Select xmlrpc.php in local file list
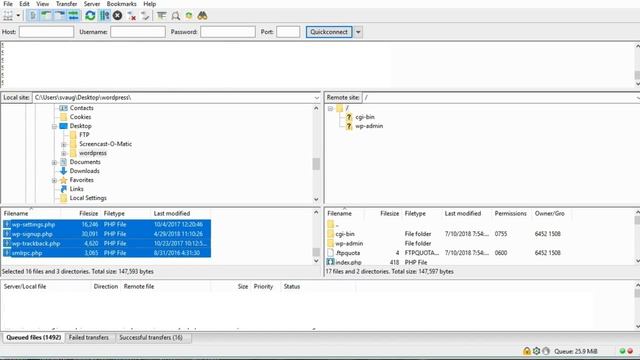Screen dimensions: 640x360 point(107,253)
